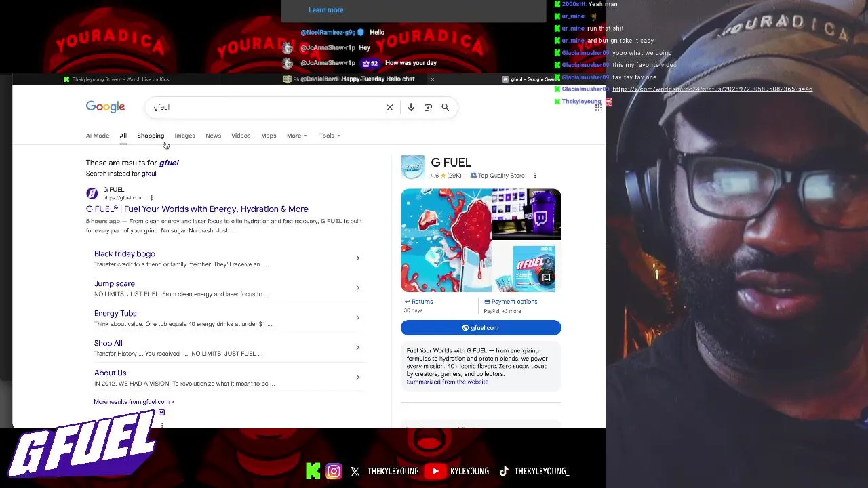The width and height of the screenshot is (868, 488).
Task: Open More results from gfuel.com
Action: tap(134, 402)
